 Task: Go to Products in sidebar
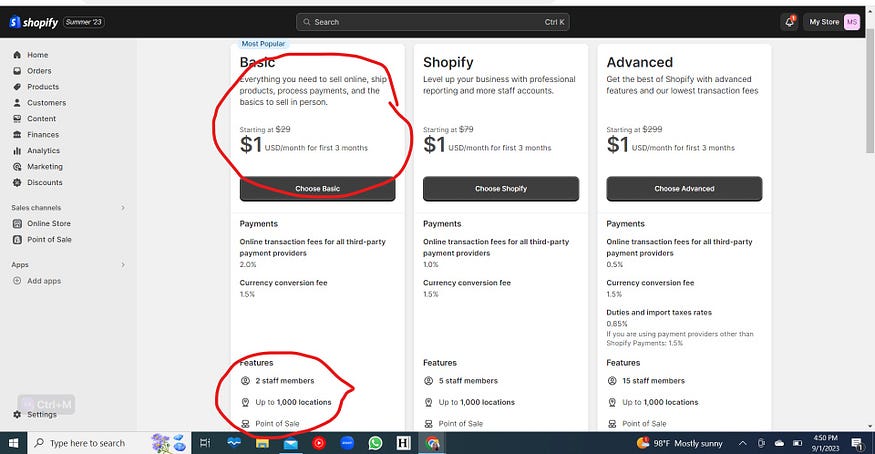tap(43, 87)
